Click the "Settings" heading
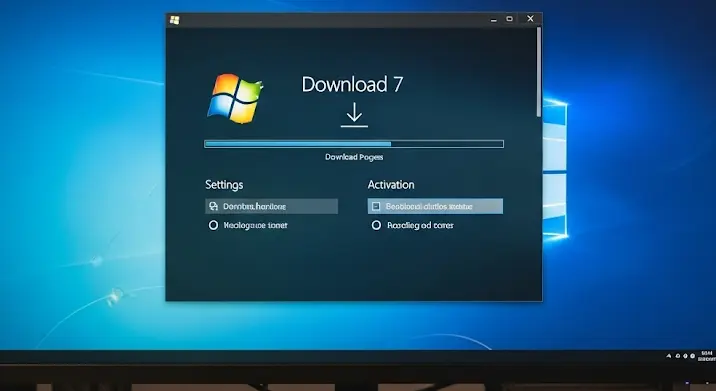 pyautogui.click(x=224, y=185)
